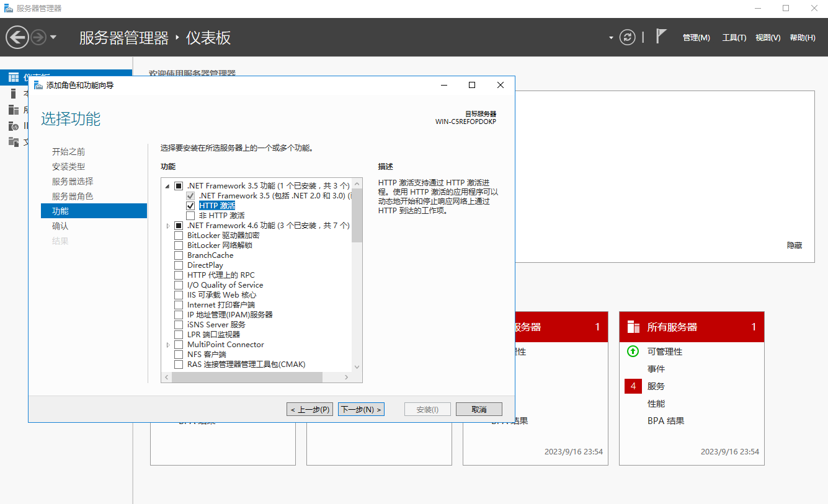Open the 管理(M) menu
The width and height of the screenshot is (828, 504).
696,38
